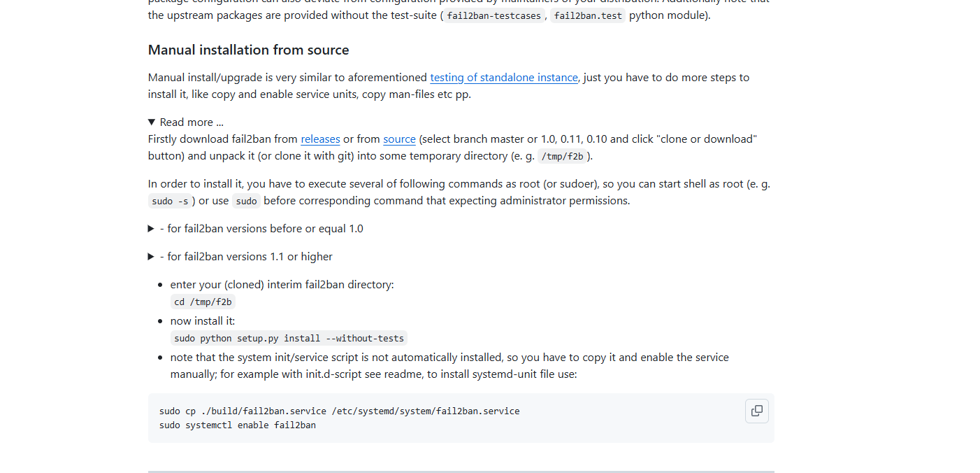Click the "cd /tmp/f2b" inline code
Screen dimensions: 980x473
tap(203, 302)
